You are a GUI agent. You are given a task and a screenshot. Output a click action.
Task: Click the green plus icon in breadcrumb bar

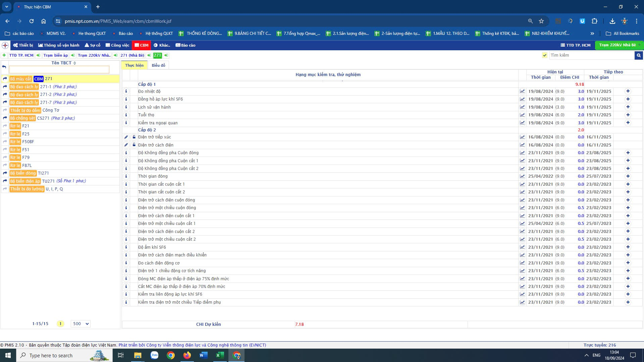click(x=4, y=55)
